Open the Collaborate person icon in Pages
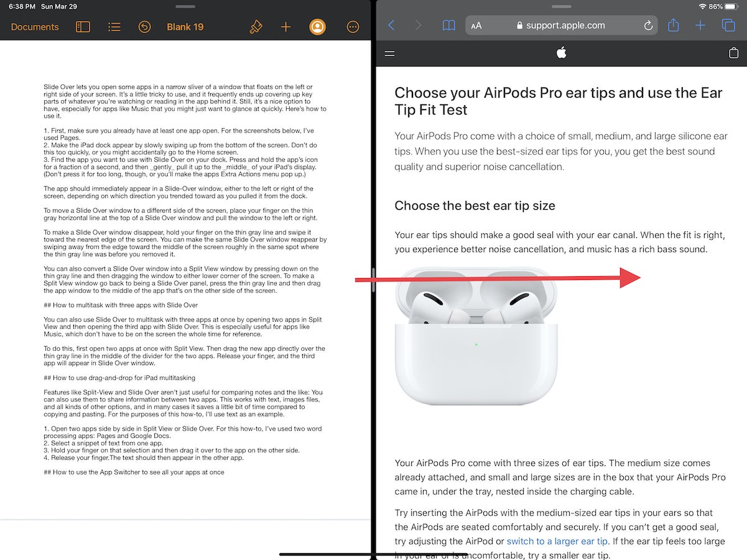Viewport: 747px width, 560px height. (317, 27)
